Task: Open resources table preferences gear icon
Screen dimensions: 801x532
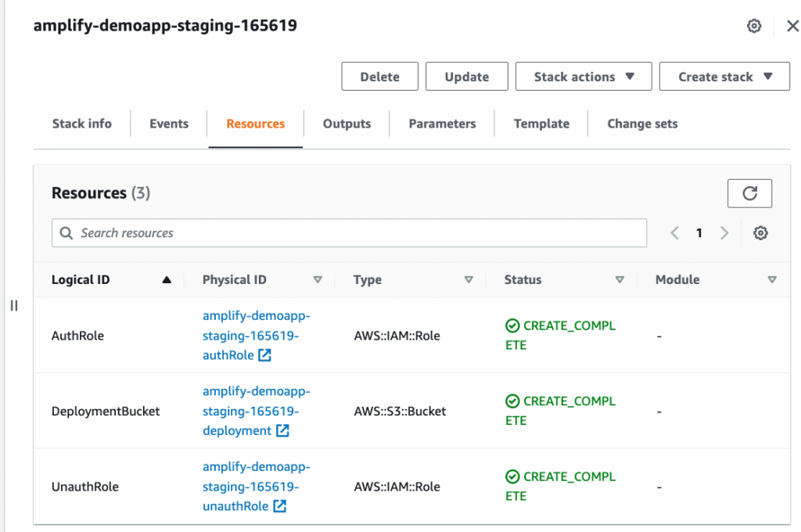Action: click(760, 233)
